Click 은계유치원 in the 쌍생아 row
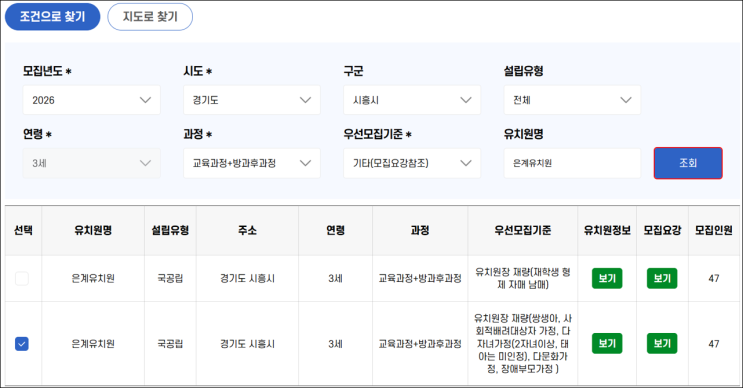 pos(93,344)
